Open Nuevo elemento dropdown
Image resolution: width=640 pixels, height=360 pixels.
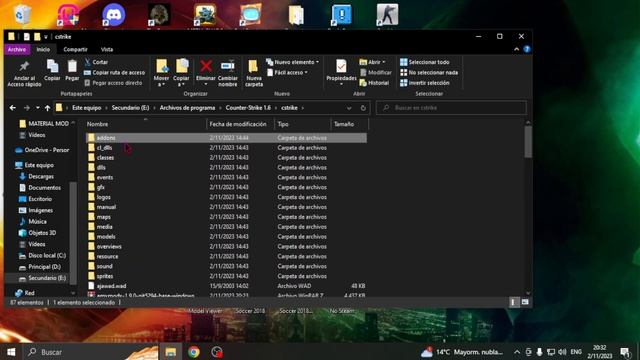[x=292, y=62]
